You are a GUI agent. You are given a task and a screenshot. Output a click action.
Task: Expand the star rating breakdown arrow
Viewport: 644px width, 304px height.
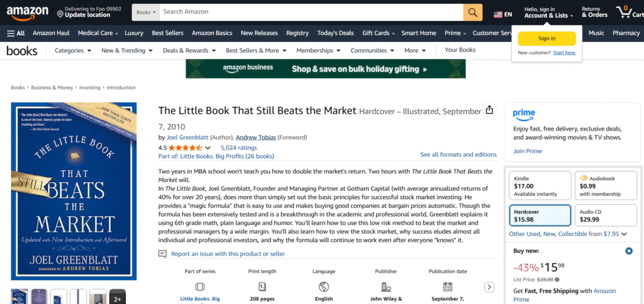click(x=208, y=148)
